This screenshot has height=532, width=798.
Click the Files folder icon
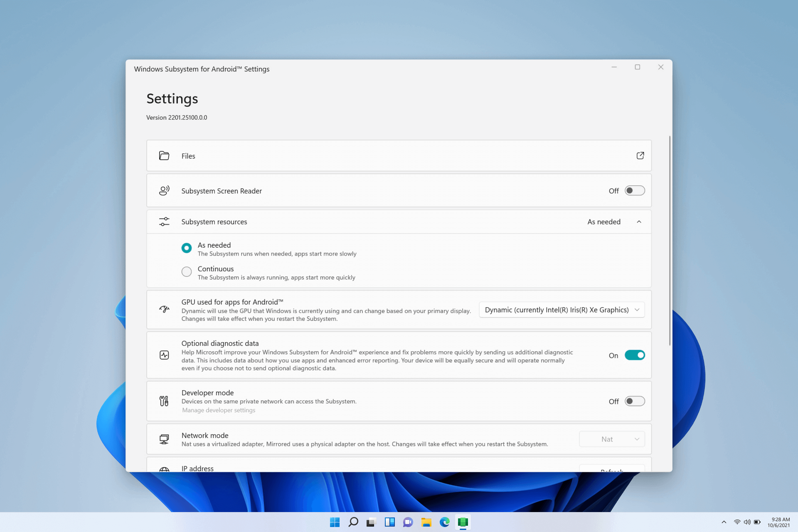tap(164, 155)
